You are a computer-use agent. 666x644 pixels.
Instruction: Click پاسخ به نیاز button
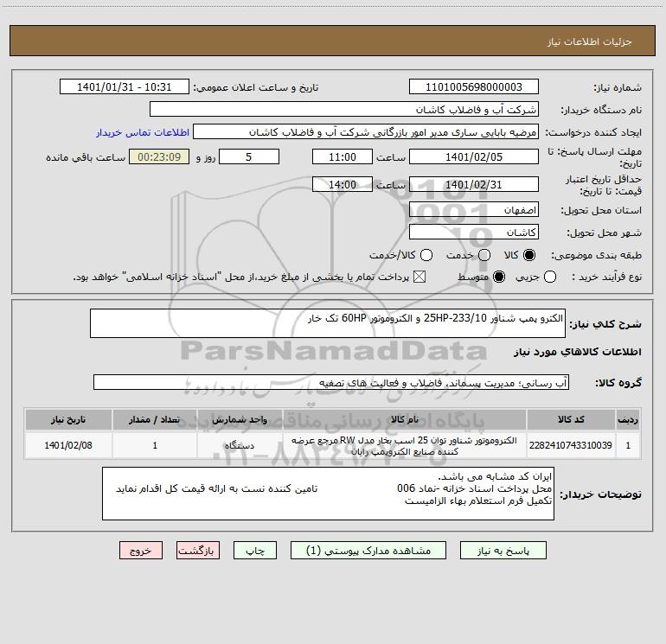[x=503, y=551]
